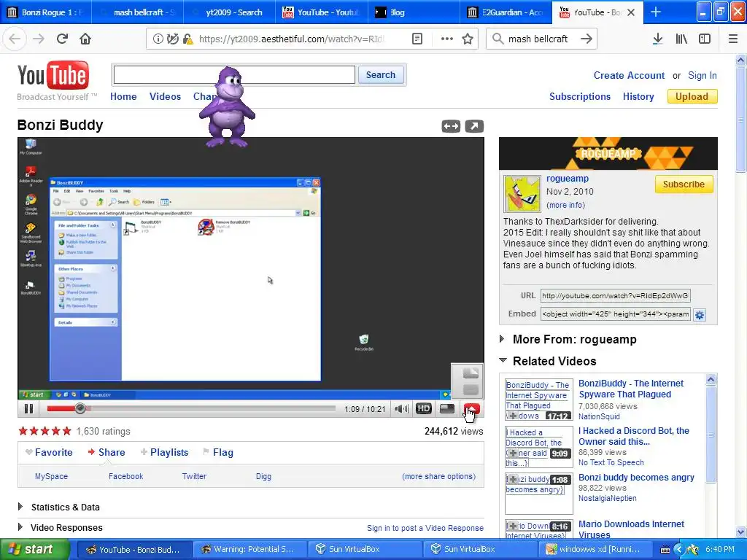Image resolution: width=747 pixels, height=560 pixels.
Task: Open the Windows start menu
Action: point(34,550)
